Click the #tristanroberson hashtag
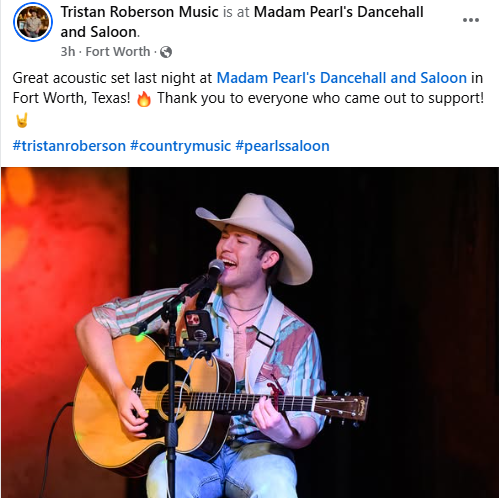Image resolution: width=499 pixels, height=498 pixels. pos(69,146)
